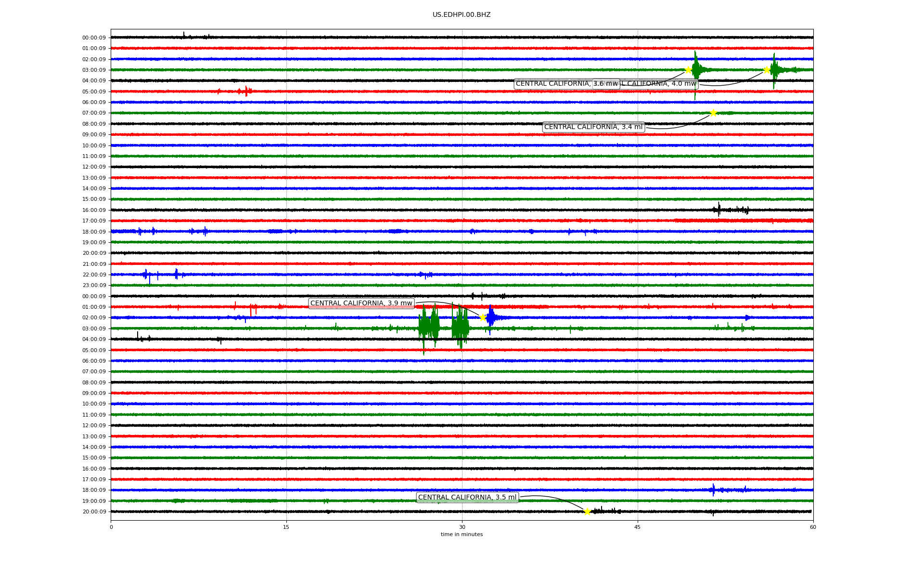
Task: Select the yellow star for the 3.4 ml earthquake
Action: point(713,113)
